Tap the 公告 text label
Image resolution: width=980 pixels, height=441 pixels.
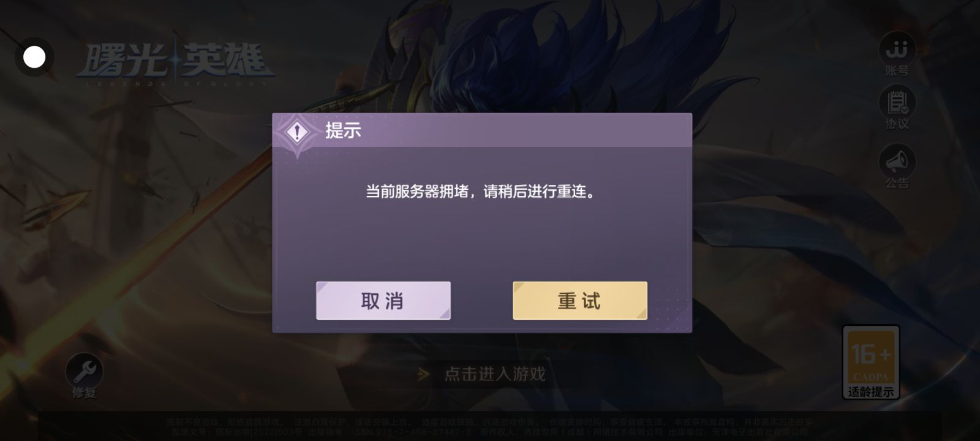click(897, 183)
